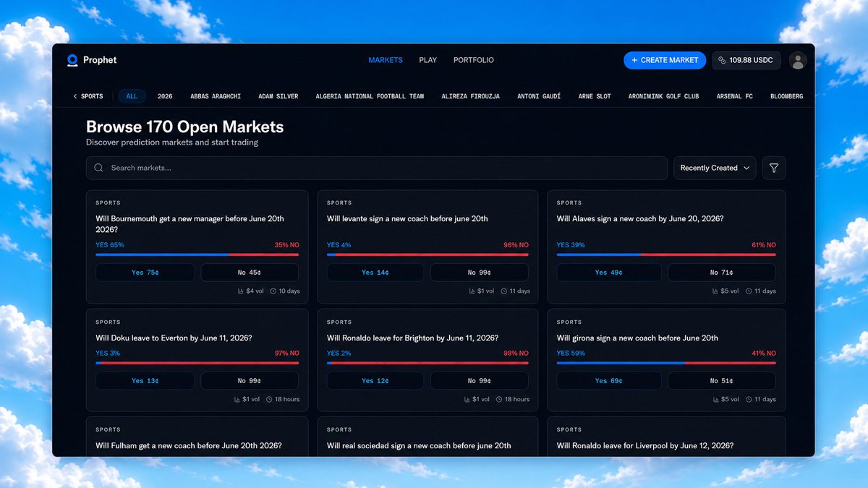Click volume icon on Alaves card
This screenshot has height=488, width=868.
pyautogui.click(x=715, y=291)
